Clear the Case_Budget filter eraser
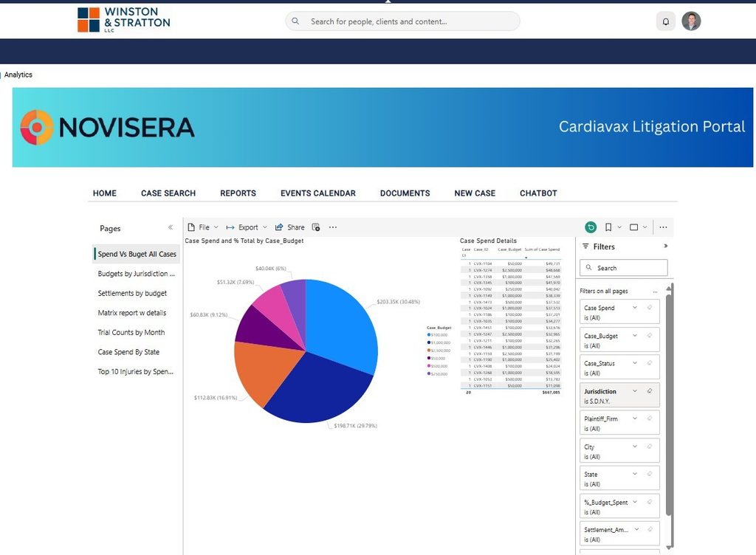 tap(650, 335)
